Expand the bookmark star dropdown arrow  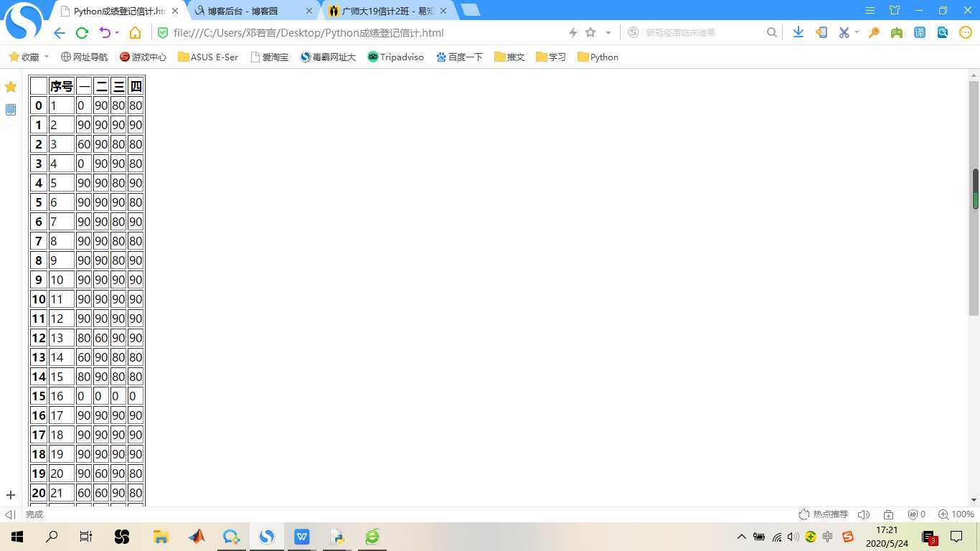[608, 32]
